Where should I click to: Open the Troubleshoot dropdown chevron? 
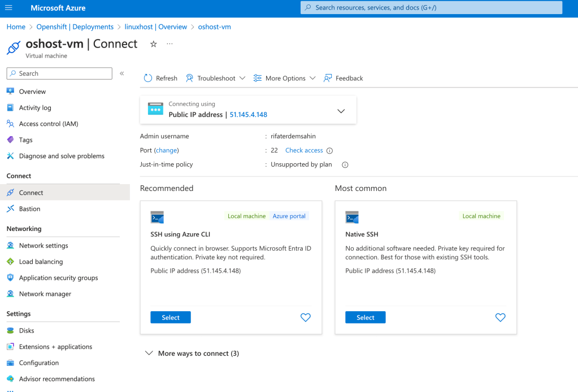pos(242,78)
